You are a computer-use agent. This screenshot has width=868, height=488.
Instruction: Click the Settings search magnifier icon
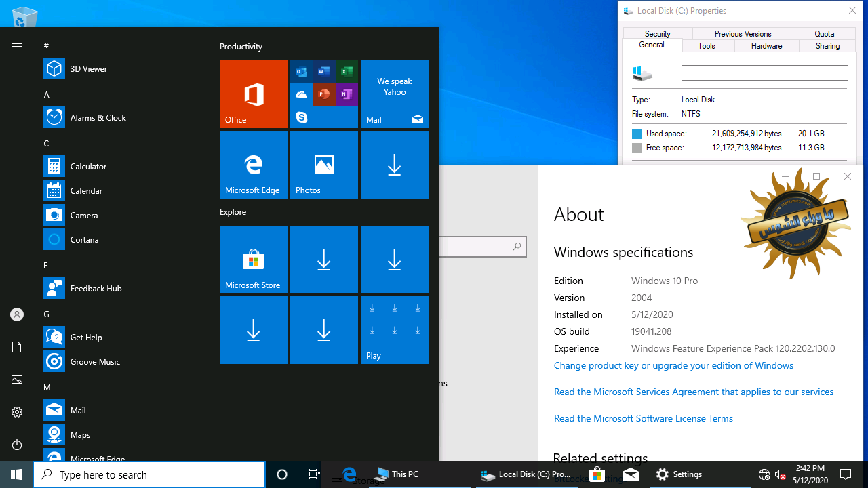517,247
